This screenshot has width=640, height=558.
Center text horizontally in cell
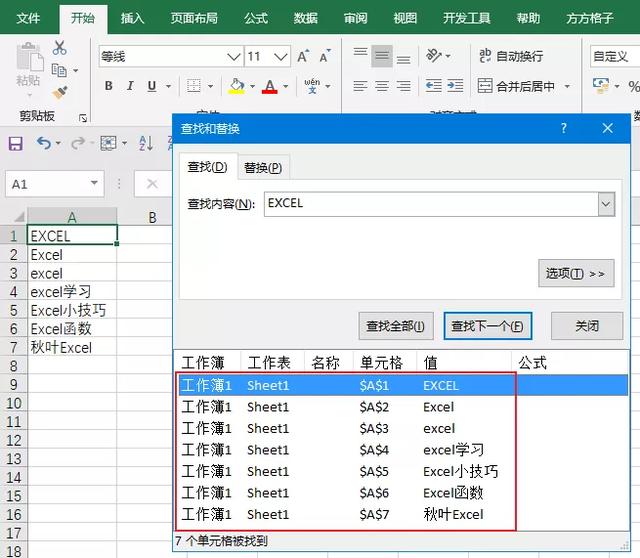[382, 86]
